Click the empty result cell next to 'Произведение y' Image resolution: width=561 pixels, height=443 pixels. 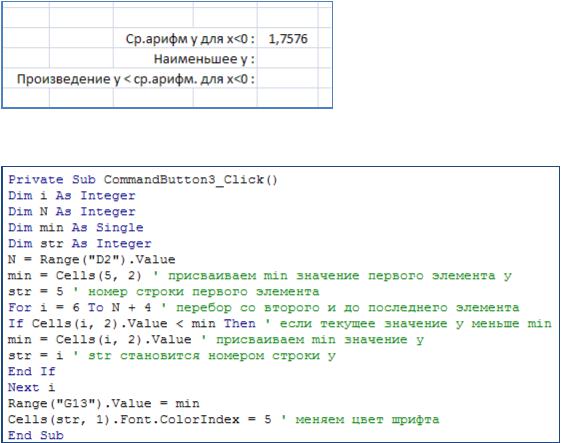click(288, 78)
